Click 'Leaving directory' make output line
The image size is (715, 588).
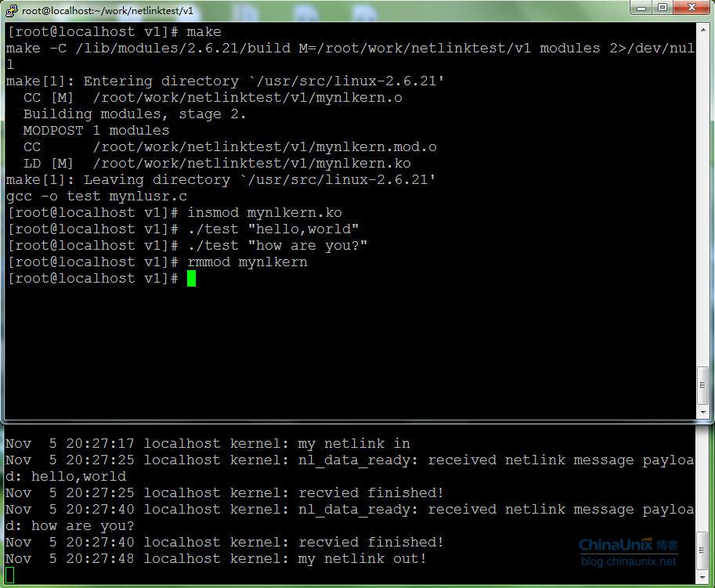221,179
